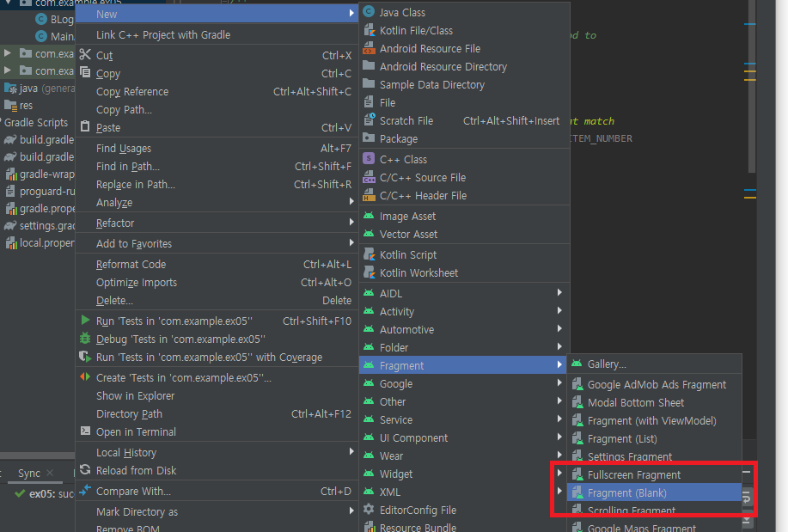
Task: Click the Kotlin Script icon
Action: click(369, 254)
